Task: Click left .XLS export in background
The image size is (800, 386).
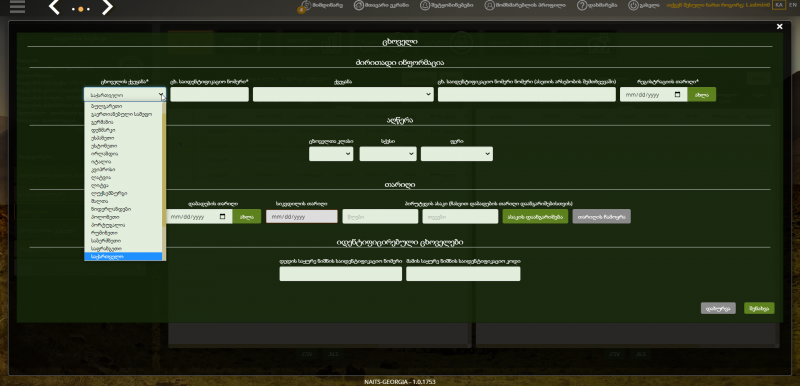Action: (333, 354)
